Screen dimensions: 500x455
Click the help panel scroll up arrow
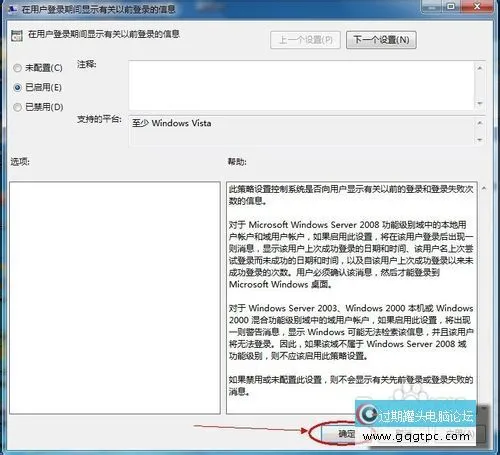(484, 188)
